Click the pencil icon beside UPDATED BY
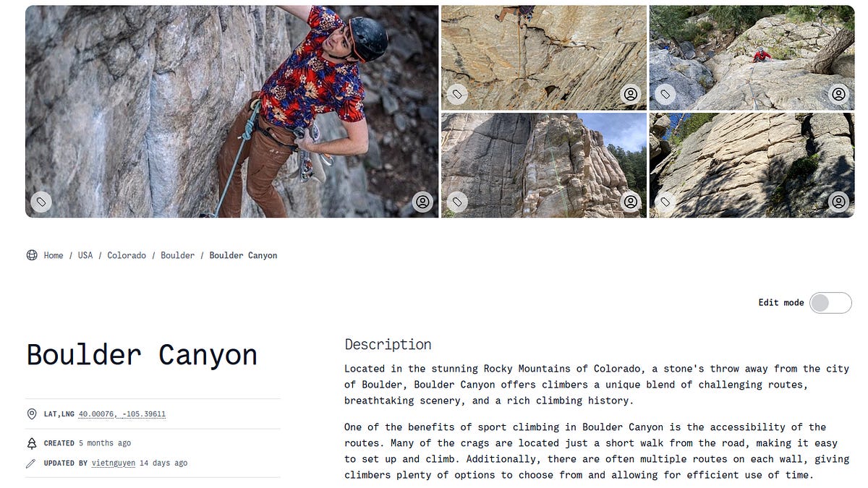The width and height of the screenshot is (868, 488). [31, 463]
